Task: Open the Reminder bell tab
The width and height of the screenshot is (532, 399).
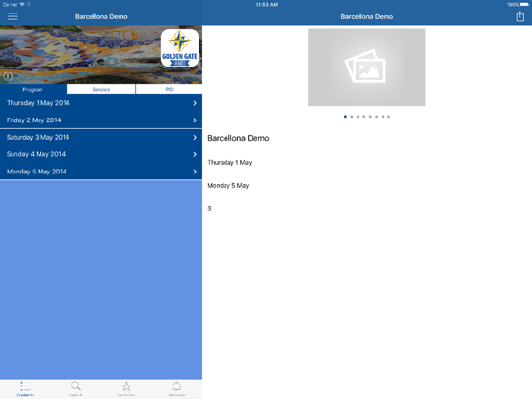Action: (176, 388)
